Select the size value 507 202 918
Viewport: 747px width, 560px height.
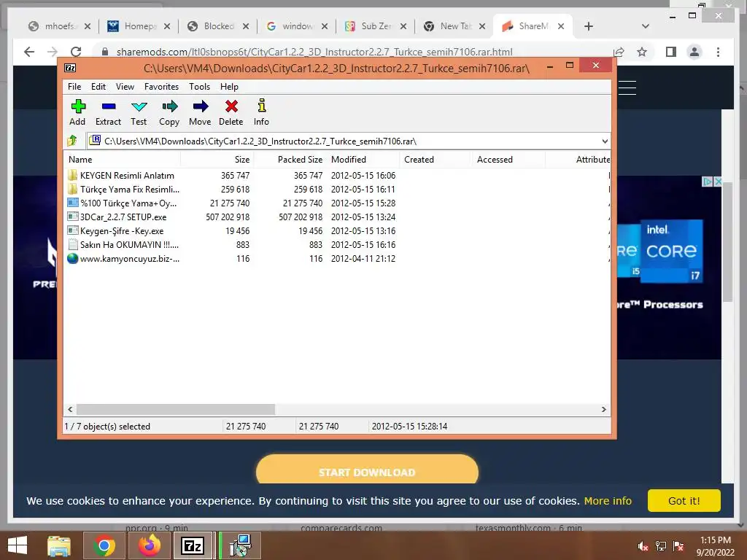tap(228, 217)
